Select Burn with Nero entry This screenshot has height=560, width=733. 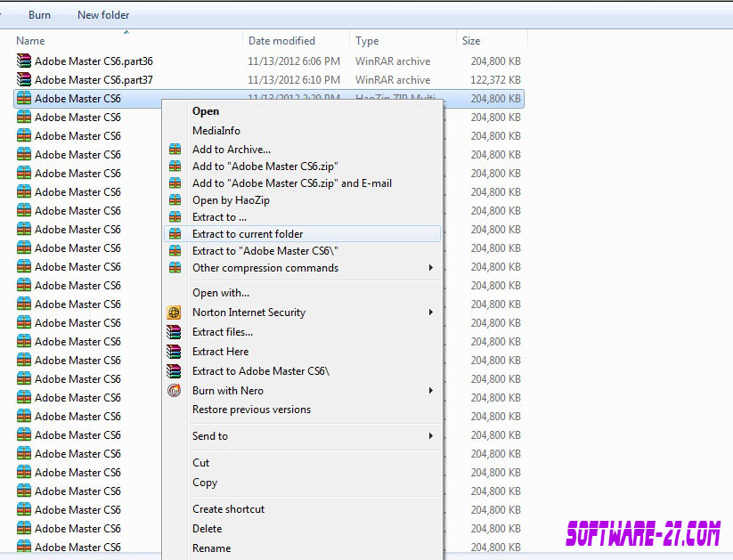228,390
